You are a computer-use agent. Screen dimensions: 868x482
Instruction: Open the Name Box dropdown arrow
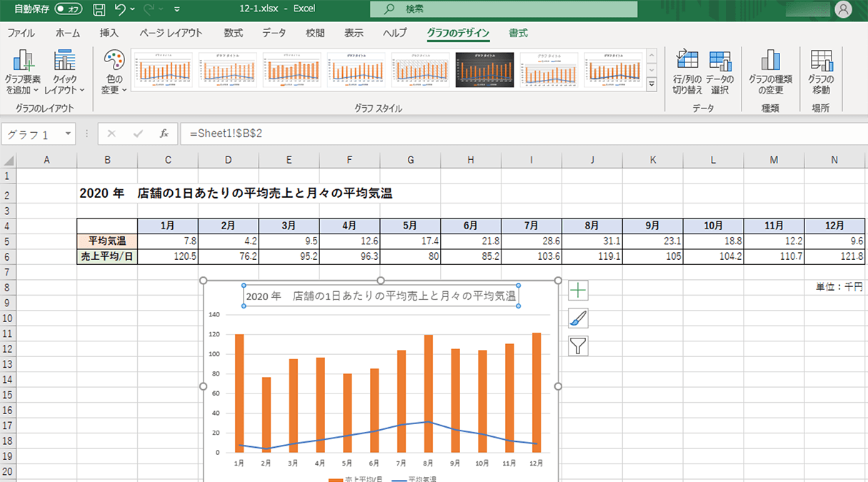[69, 134]
